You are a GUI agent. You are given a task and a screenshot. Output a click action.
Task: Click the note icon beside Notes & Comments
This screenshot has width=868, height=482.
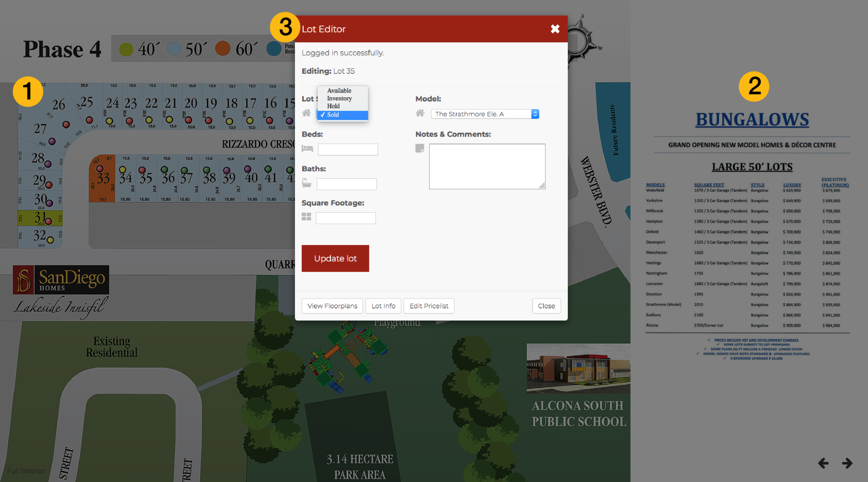point(420,148)
